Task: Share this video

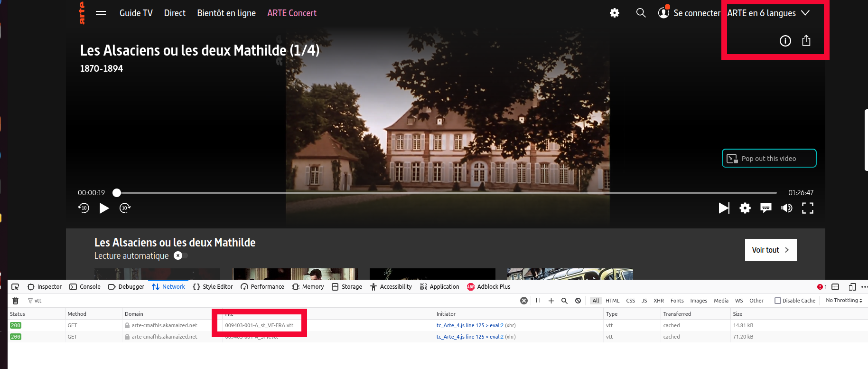Action: point(806,40)
